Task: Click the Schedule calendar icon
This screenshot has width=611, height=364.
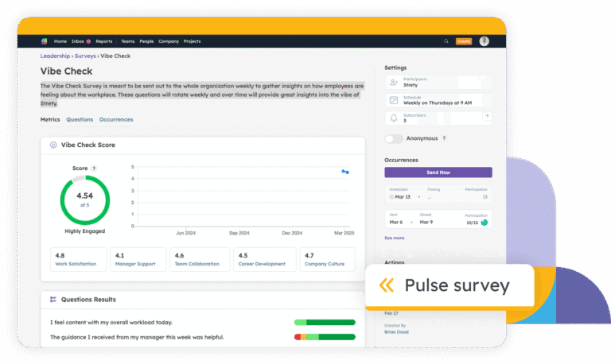Action: pyautogui.click(x=394, y=100)
